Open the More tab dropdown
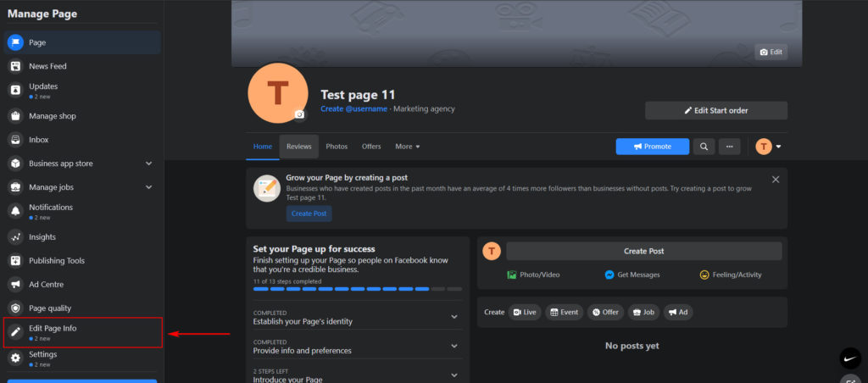This screenshot has width=868, height=383. click(x=408, y=147)
